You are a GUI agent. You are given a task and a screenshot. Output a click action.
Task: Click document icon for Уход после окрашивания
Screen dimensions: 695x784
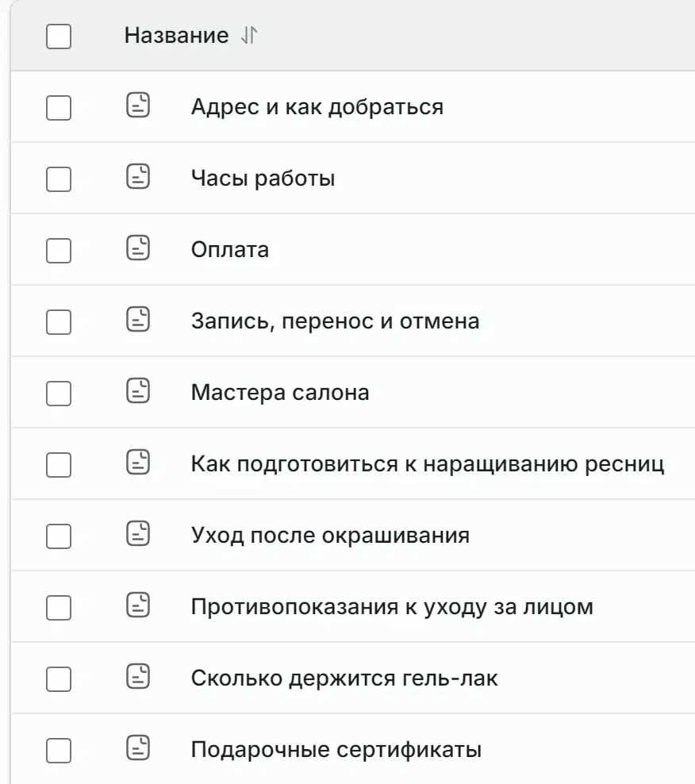pos(138,533)
